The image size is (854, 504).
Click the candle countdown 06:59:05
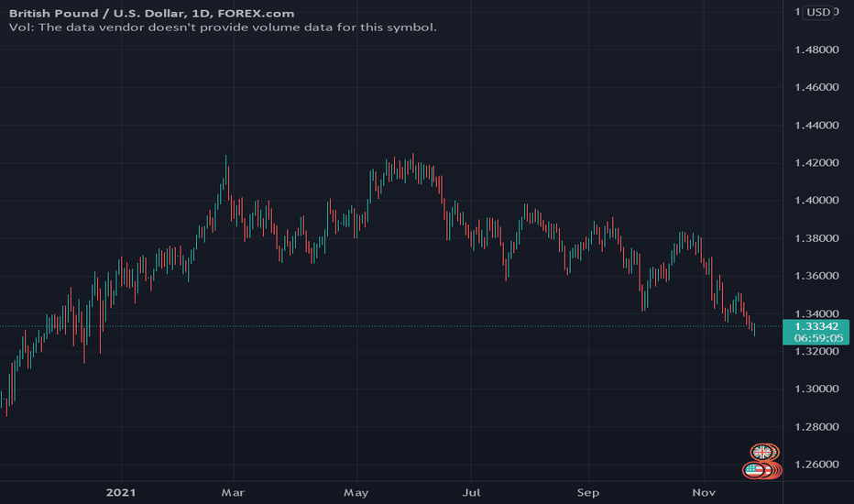(818, 338)
